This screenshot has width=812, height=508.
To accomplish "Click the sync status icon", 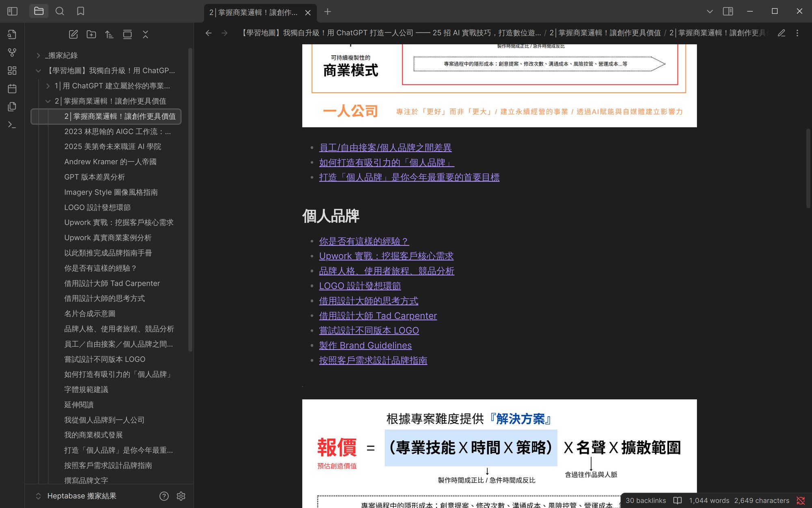I will tap(801, 501).
